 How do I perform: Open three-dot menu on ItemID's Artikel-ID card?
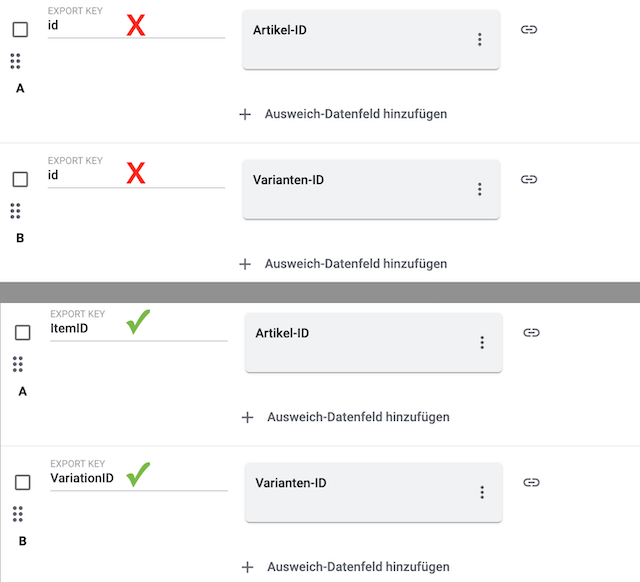[482, 343]
